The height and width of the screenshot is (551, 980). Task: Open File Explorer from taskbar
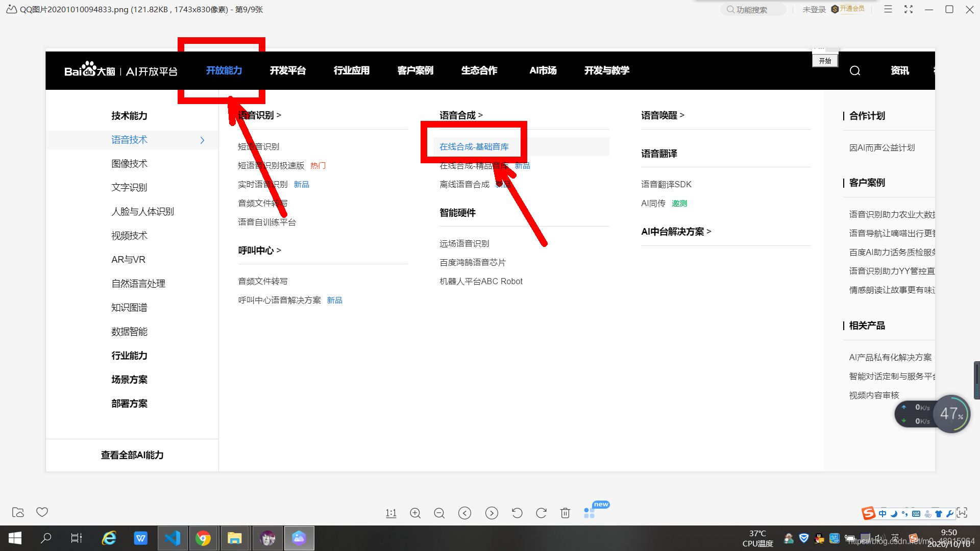pos(234,538)
